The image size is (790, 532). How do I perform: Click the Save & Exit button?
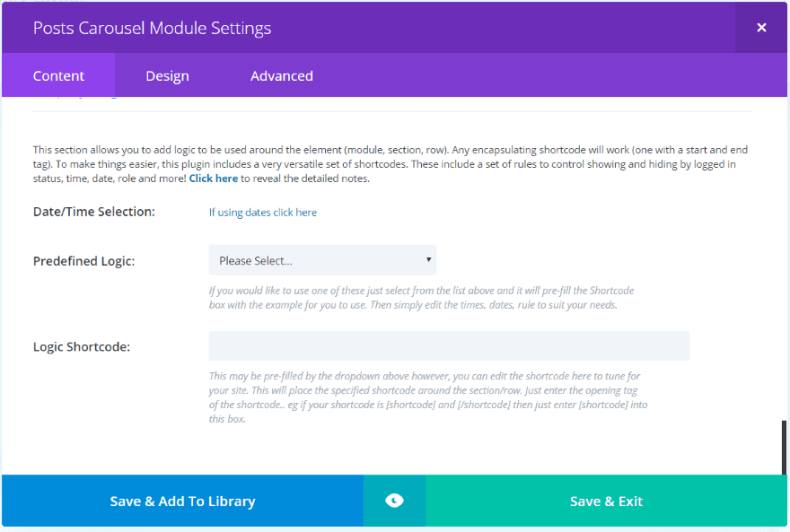[606, 501]
